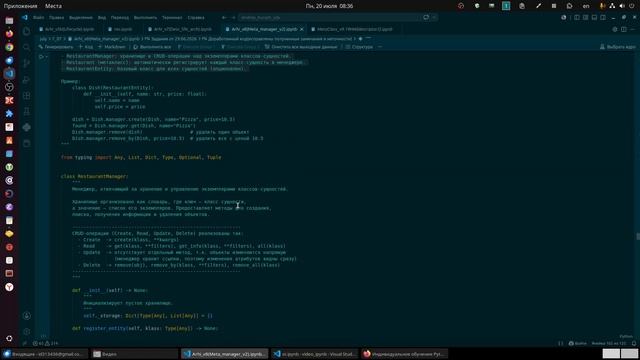Place cursor on the typing import line

pos(141,157)
